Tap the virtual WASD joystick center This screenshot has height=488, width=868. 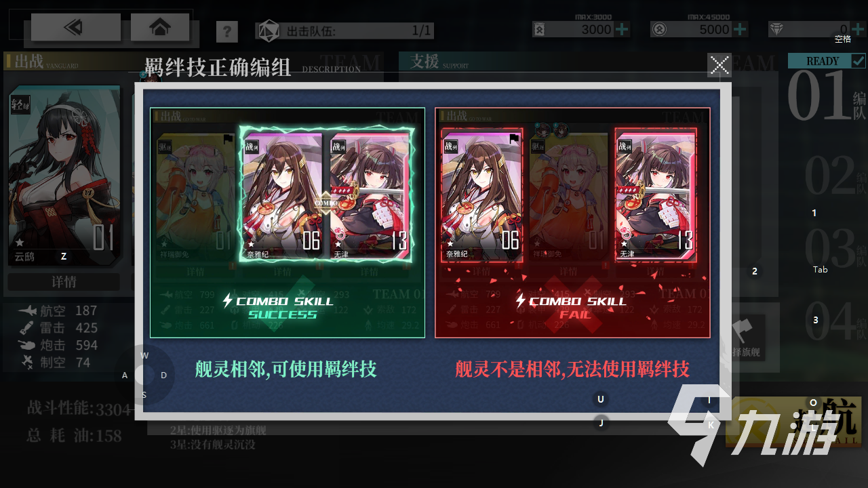tap(144, 375)
